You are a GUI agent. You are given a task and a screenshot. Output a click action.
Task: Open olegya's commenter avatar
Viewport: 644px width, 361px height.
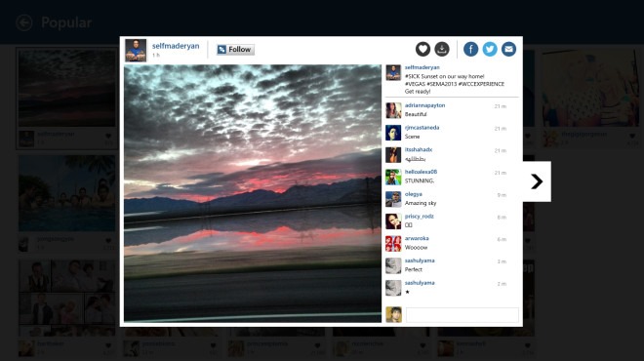[x=393, y=199]
